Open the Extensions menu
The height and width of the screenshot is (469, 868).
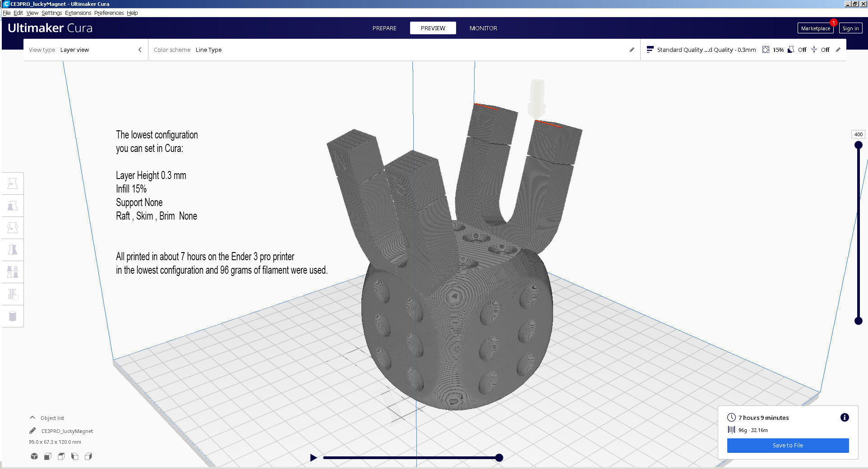pyautogui.click(x=78, y=13)
